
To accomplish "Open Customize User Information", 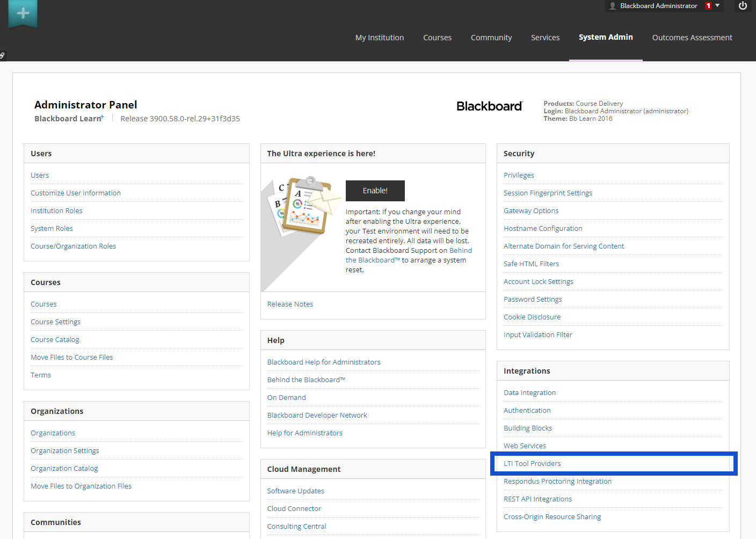I will pos(76,193).
